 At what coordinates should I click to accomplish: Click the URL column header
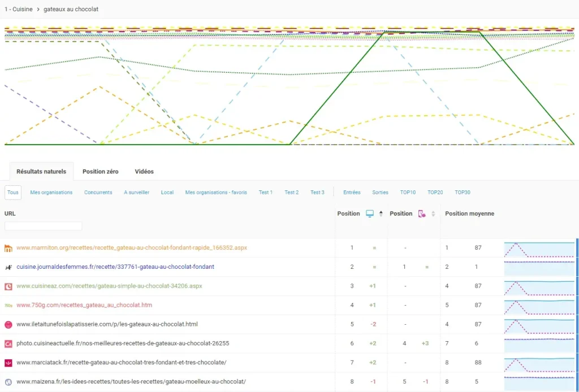point(10,214)
